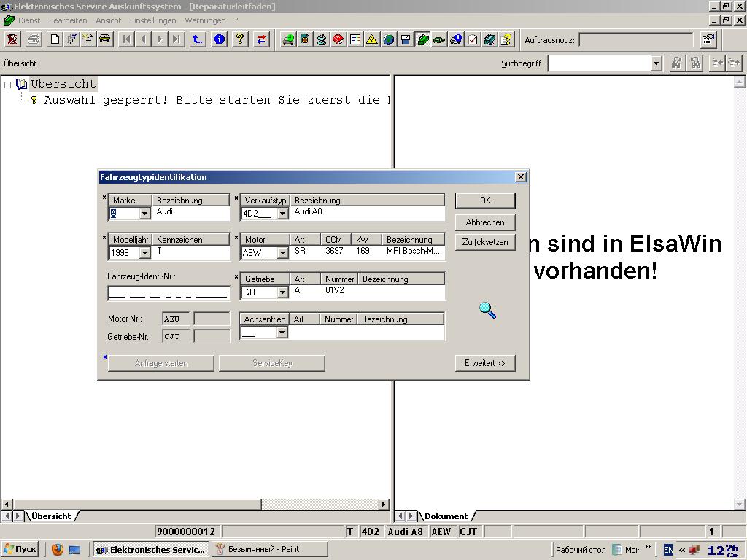Viewport: 747px width, 560px height.
Task: Click the globe toolbar icon
Action: pyautogui.click(x=389, y=39)
